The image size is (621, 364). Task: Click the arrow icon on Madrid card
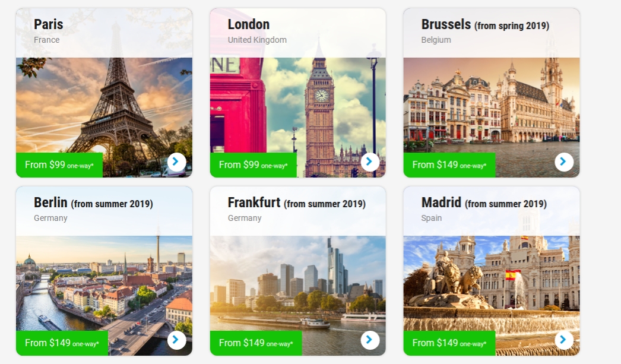tap(564, 340)
